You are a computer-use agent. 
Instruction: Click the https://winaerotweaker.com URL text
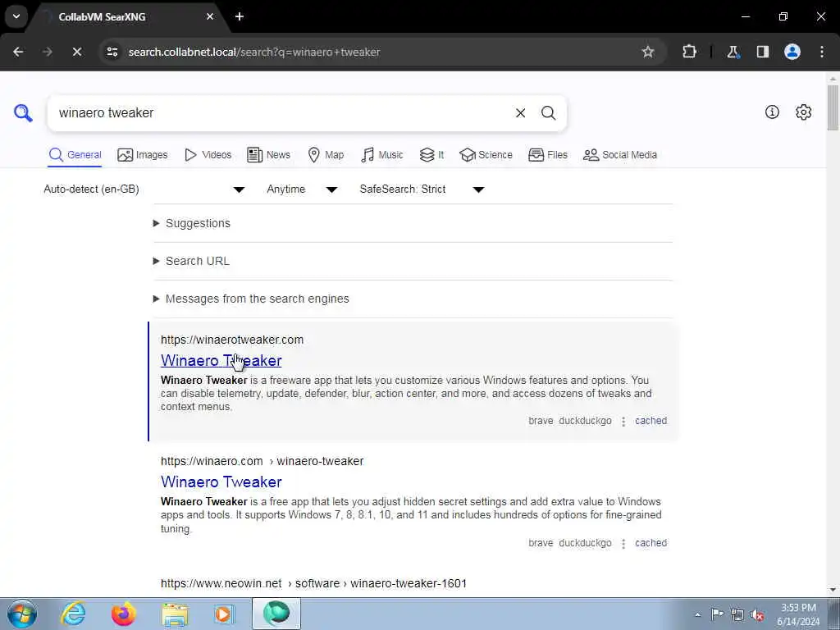point(232,340)
